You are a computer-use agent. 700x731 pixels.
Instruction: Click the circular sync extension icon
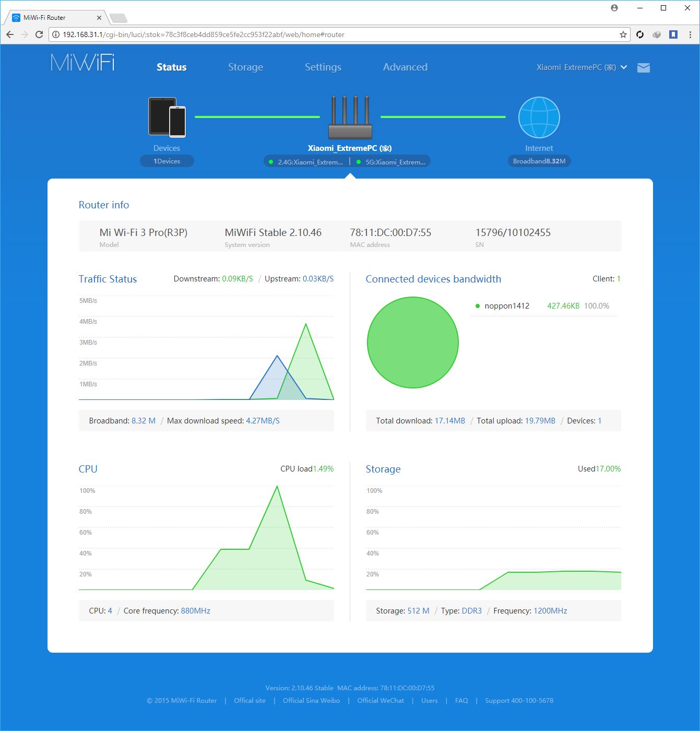tap(640, 34)
